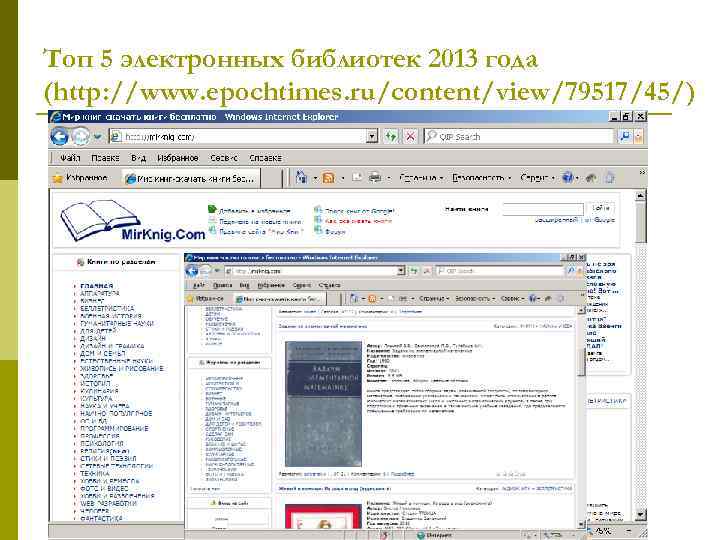
Task: Click the gray math book cover thumbnail
Action: pos(323,404)
